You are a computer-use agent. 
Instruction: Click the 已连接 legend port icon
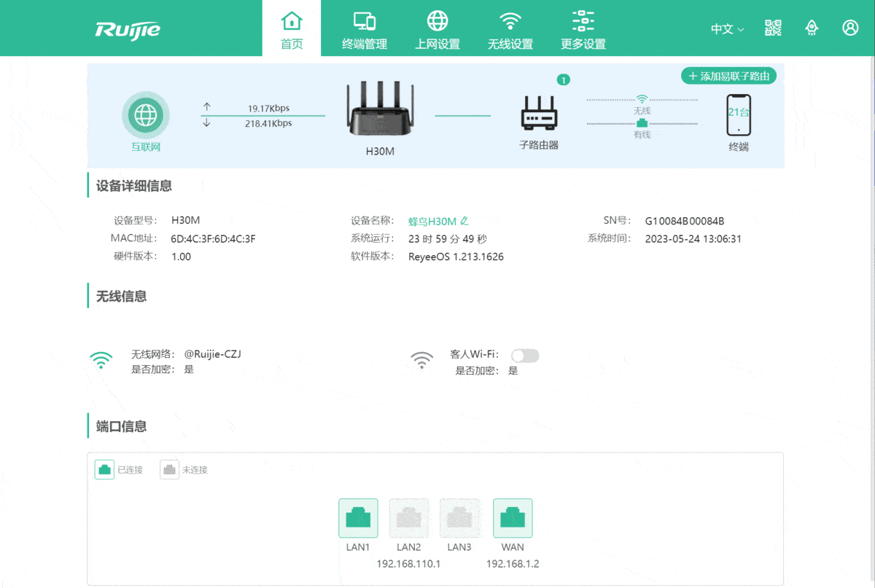pyautogui.click(x=105, y=469)
